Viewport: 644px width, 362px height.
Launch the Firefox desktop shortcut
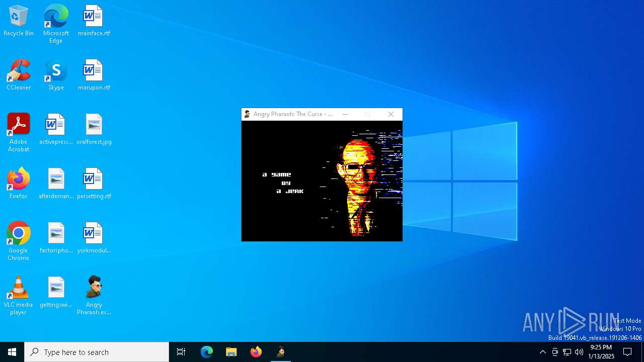coord(19,184)
